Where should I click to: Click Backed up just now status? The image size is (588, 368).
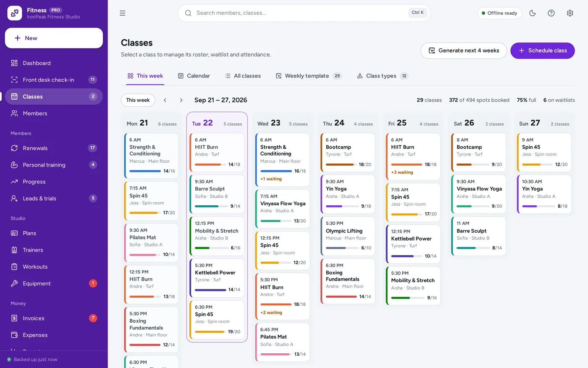pos(32,360)
